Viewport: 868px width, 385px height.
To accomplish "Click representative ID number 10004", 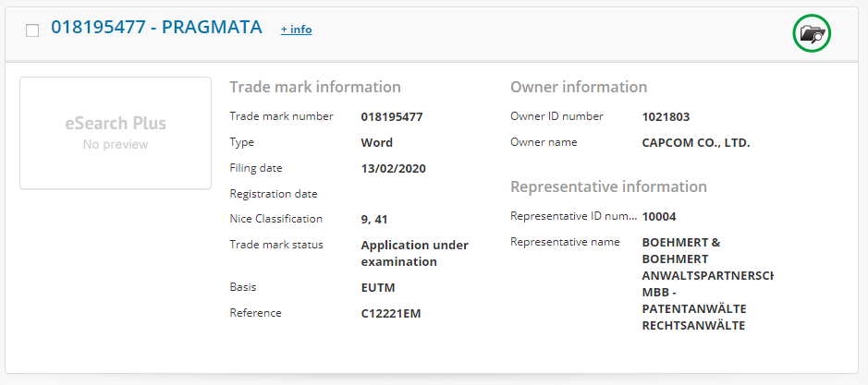I will pyautogui.click(x=659, y=216).
